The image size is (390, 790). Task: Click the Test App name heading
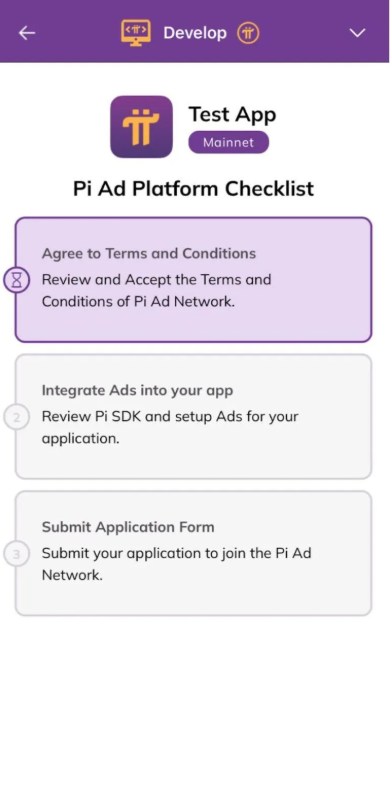point(232,115)
